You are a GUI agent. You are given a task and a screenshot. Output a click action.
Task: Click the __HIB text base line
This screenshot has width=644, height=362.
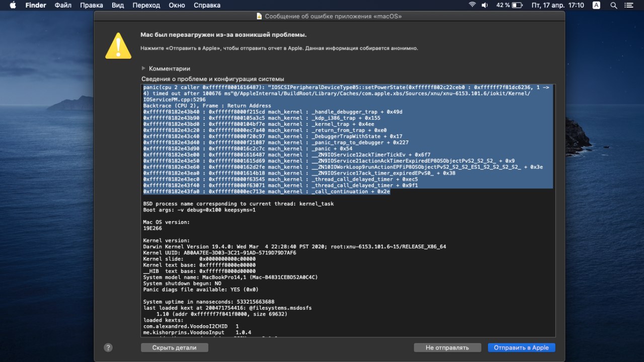pyautogui.click(x=199, y=271)
